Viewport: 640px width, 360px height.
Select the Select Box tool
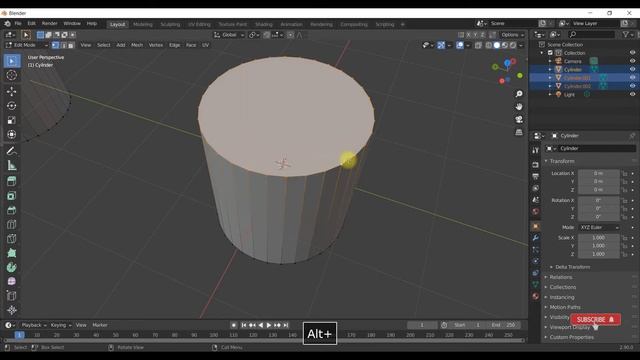tap(12, 61)
